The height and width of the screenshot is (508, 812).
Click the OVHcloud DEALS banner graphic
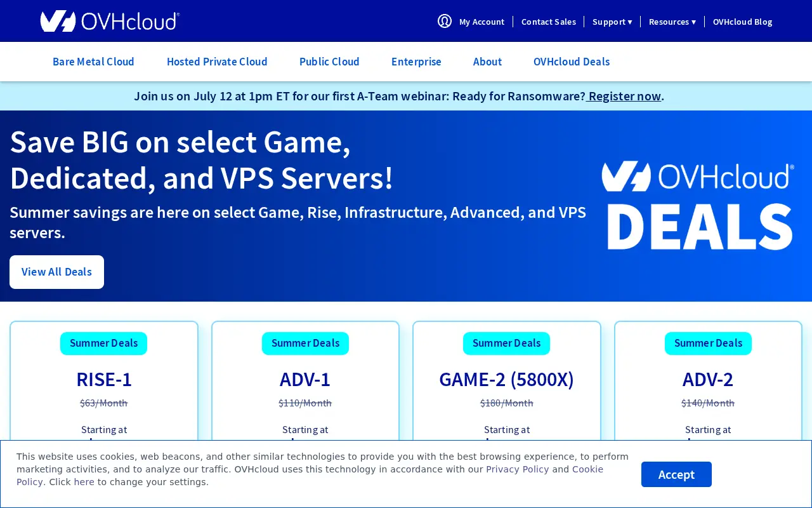pos(697,206)
